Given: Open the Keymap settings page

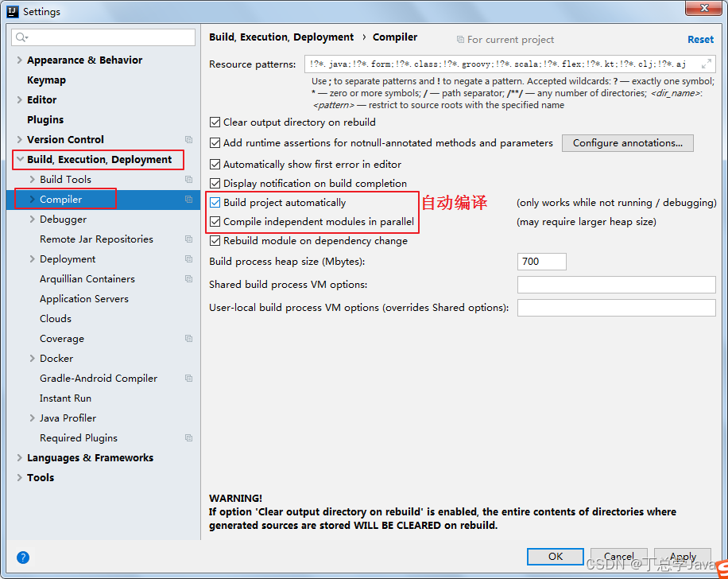Looking at the screenshot, I should (x=46, y=80).
